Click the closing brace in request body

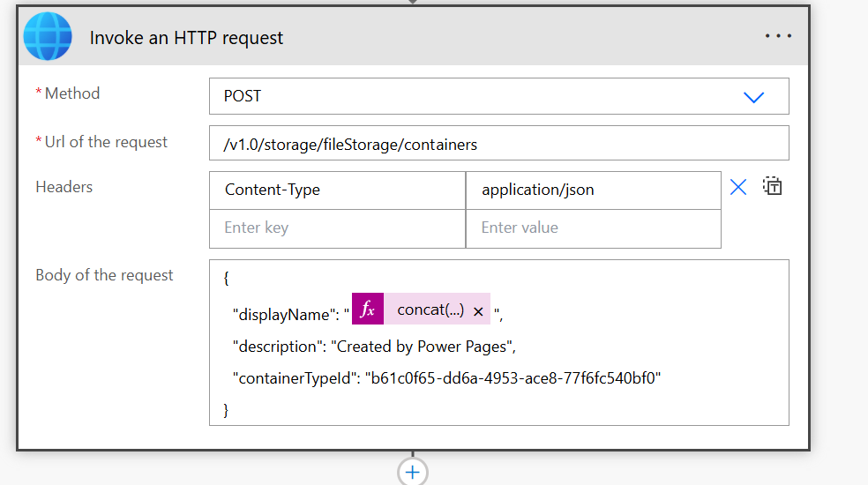[x=227, y=409]
